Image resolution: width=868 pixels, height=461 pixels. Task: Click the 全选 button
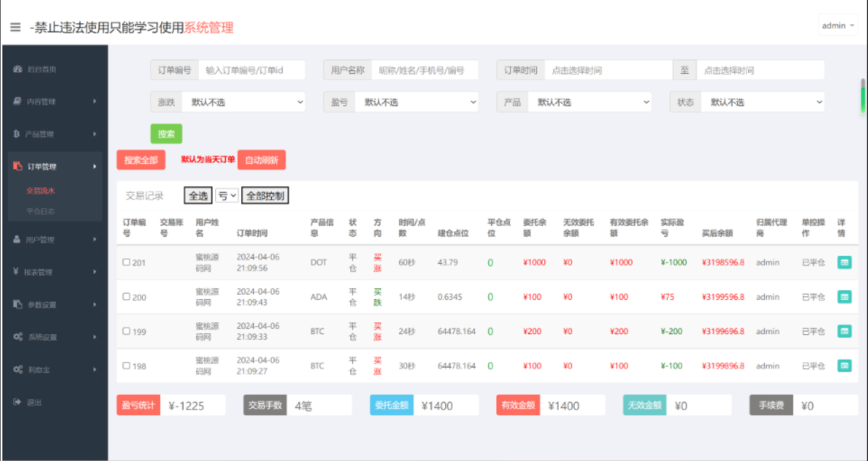tap(199, 196)
